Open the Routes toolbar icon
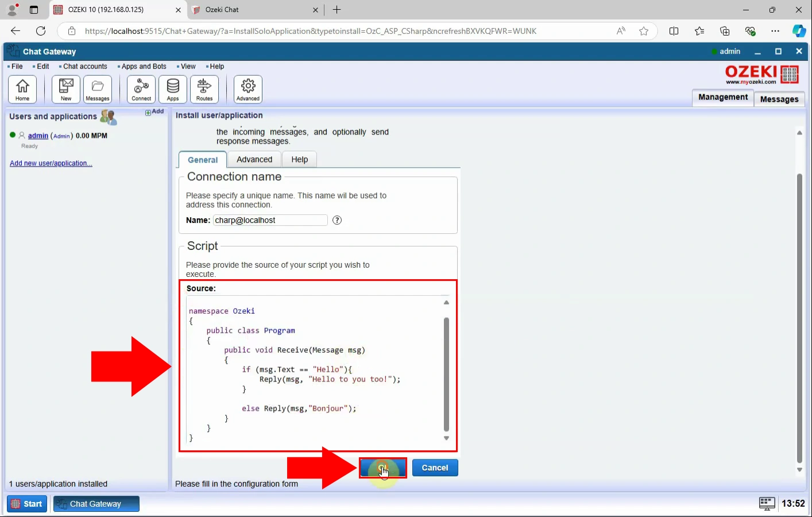The width and height of the screenshot is (812, 517). click(204, 89)
